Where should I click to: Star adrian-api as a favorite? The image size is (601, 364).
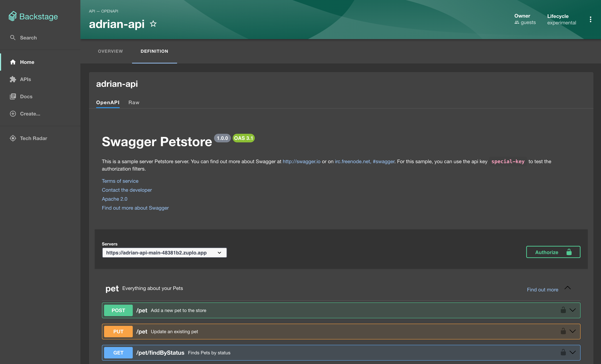(153, 24)
